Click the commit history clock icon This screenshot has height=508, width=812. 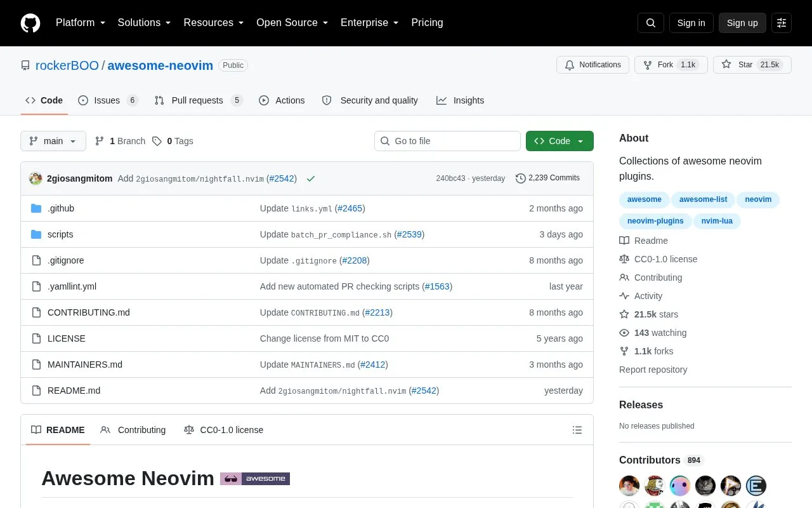[521, 178]
